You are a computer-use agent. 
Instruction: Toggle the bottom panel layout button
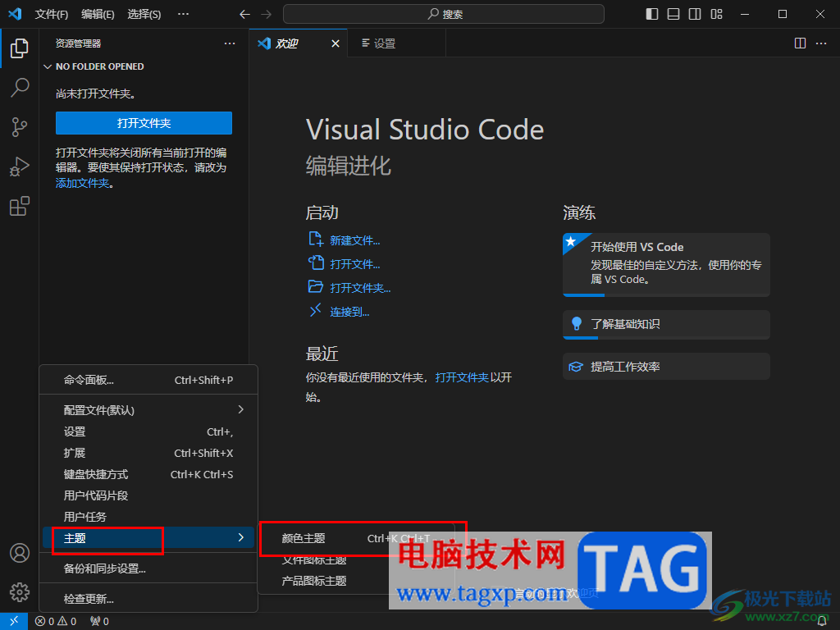point(673,14)
